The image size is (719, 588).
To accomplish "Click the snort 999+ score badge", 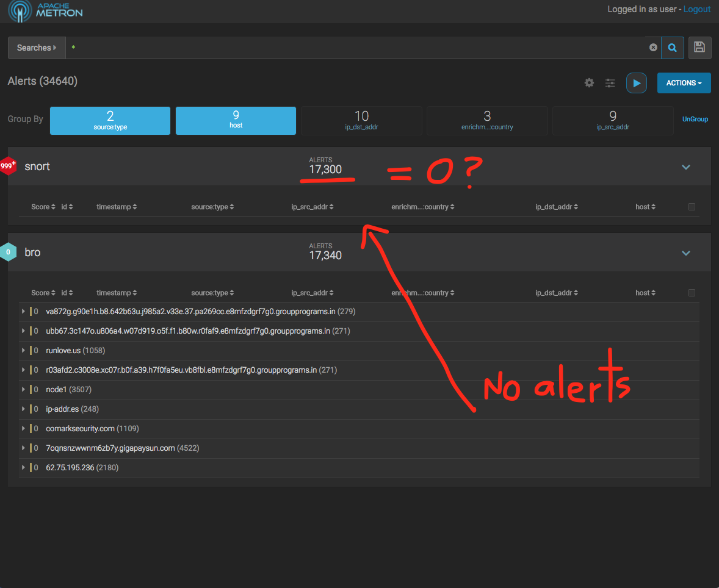I will click(x=8, y=166).
